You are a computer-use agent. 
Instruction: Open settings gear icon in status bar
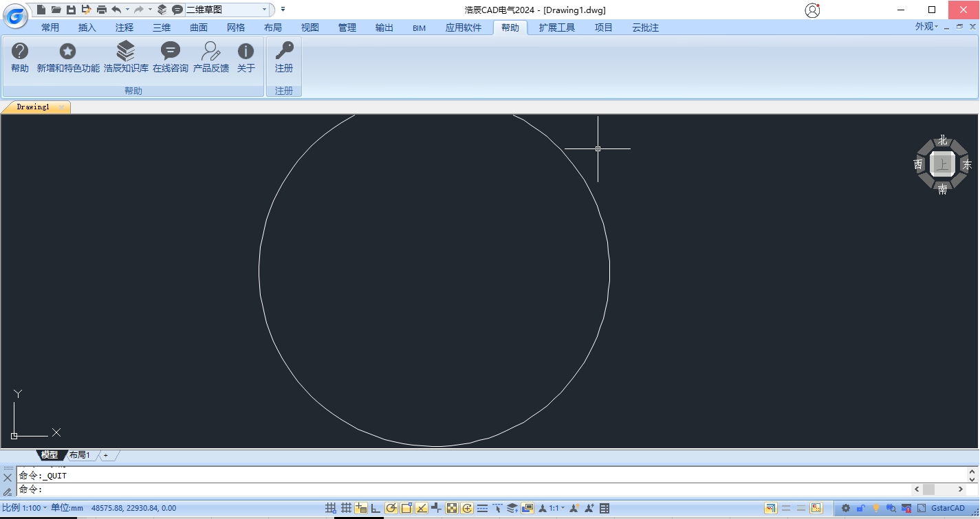click(846, 508)
